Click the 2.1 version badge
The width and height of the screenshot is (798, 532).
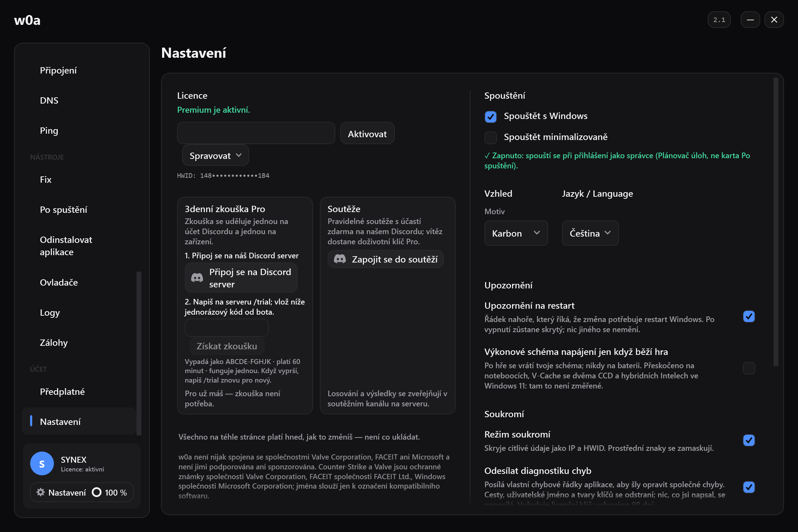(x=719, y=20)
